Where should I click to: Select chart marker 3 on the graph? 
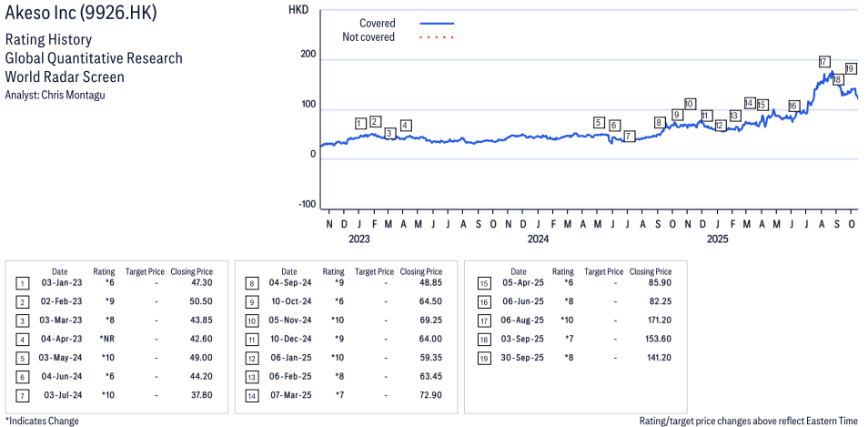[x=389, y=133]
